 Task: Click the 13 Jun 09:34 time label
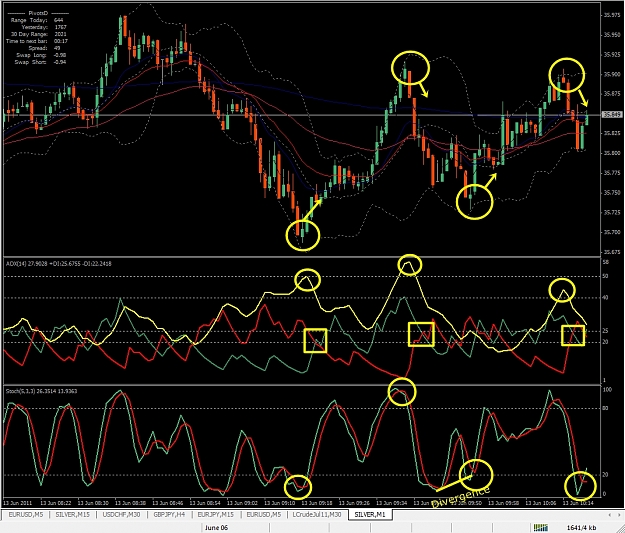pyautogui.click(x=392, y=503)
